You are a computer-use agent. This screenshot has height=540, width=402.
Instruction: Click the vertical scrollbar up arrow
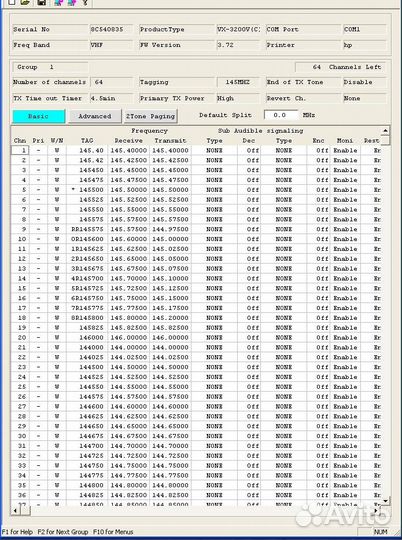tap(385, 131)
